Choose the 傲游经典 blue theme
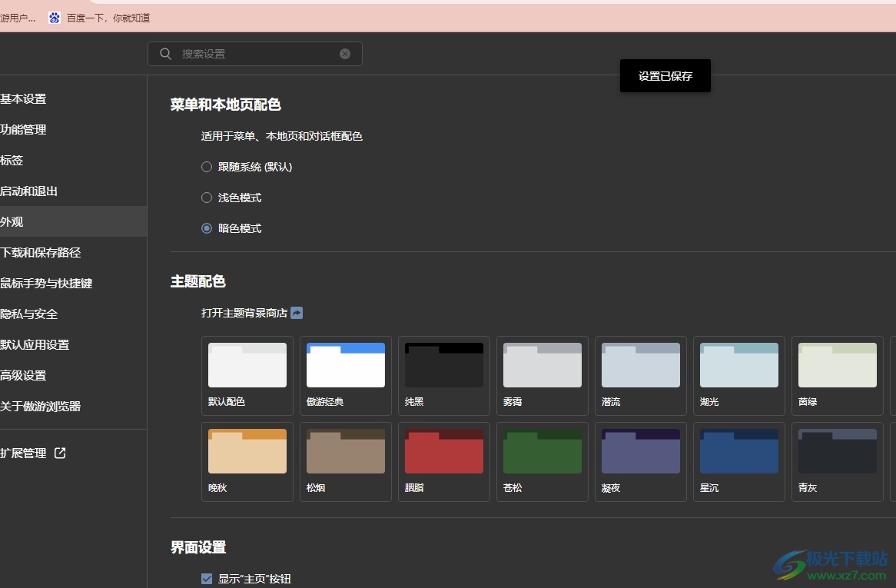This screenshot has width=896, height=588. point(346,365)
